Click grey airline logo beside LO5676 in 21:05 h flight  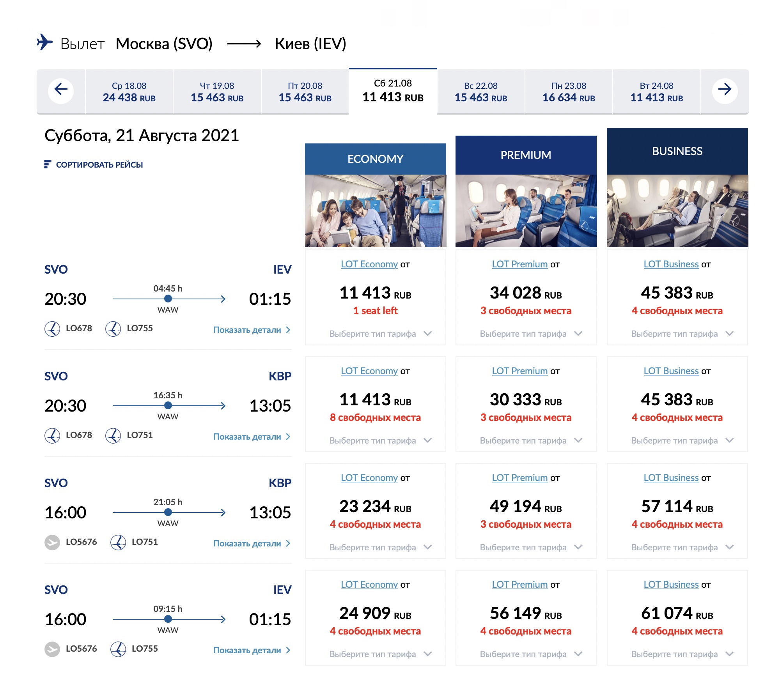[52, 542]
